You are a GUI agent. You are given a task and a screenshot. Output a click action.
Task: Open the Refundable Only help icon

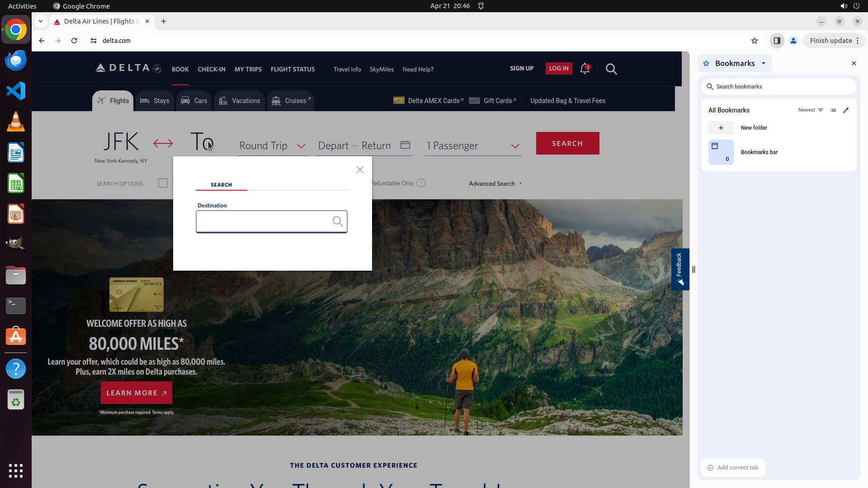pos(421,183)
